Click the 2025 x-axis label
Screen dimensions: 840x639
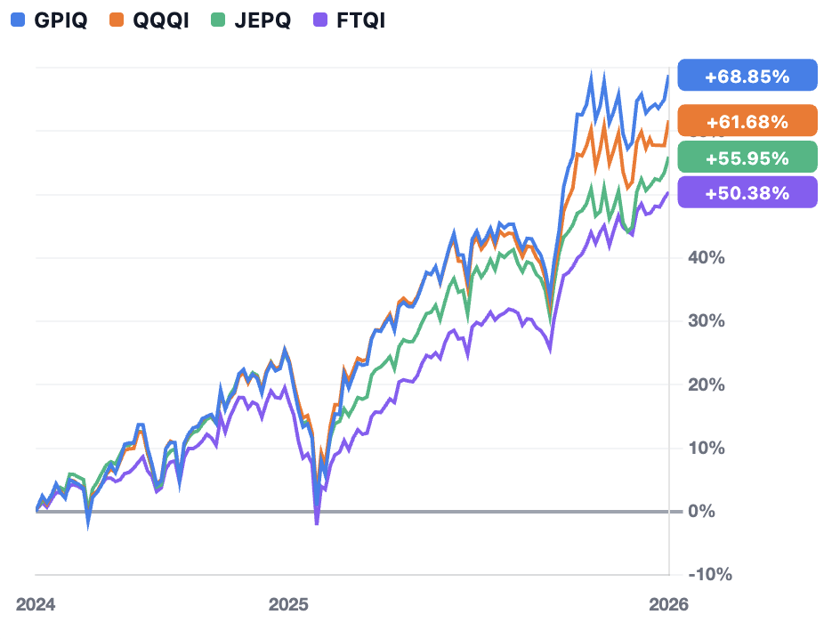pos(288,604)
